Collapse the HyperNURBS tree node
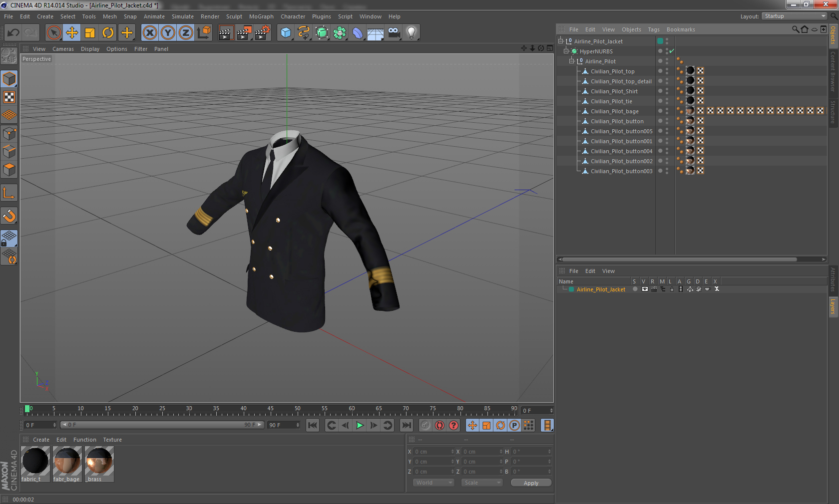The width and height of the screenshot is (839, 504). (x=566, y=51)
